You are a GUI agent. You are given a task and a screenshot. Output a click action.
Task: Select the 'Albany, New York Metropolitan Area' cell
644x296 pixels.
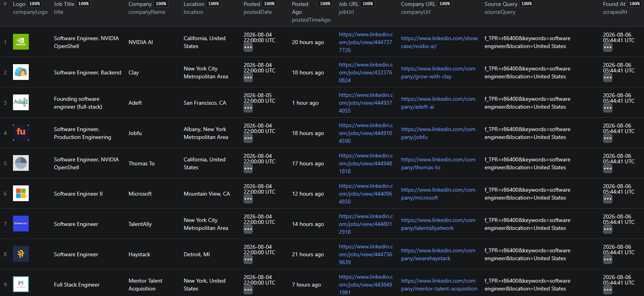206,133
